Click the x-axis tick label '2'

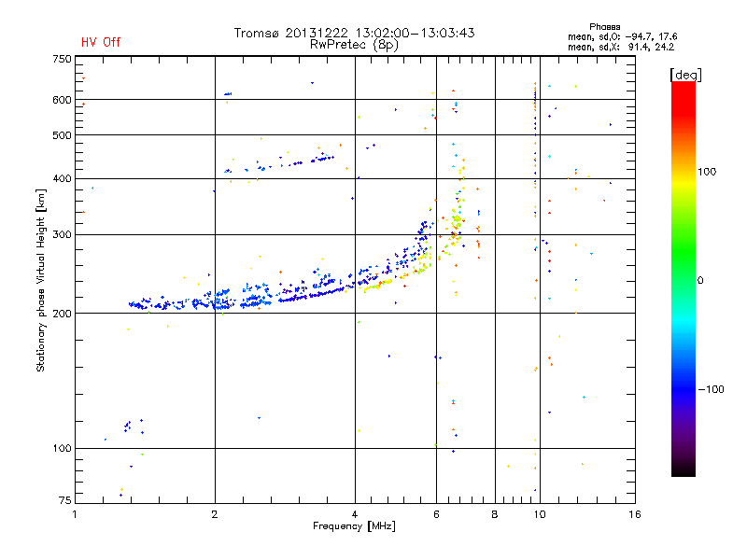215,514
